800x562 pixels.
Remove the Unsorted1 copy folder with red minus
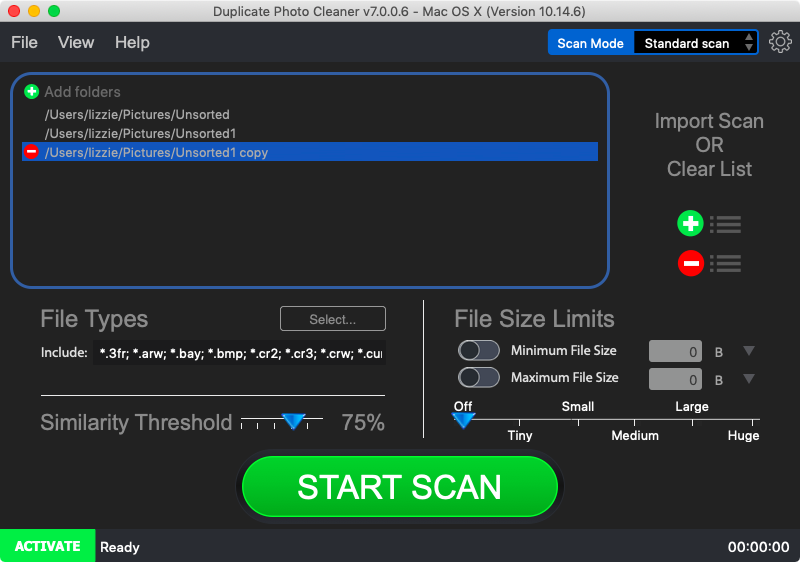pyautogui.click(x=32, y=152)
